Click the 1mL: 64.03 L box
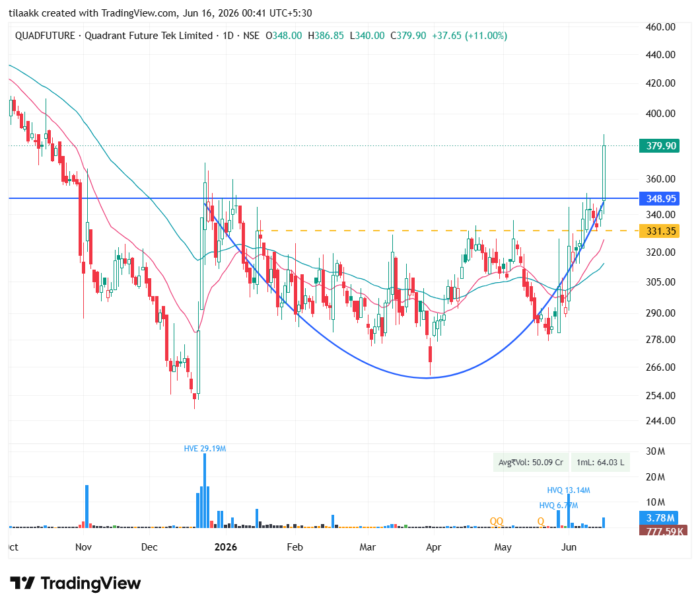The width and height of the screenshot is (700, 608). [x=600, y=463]
